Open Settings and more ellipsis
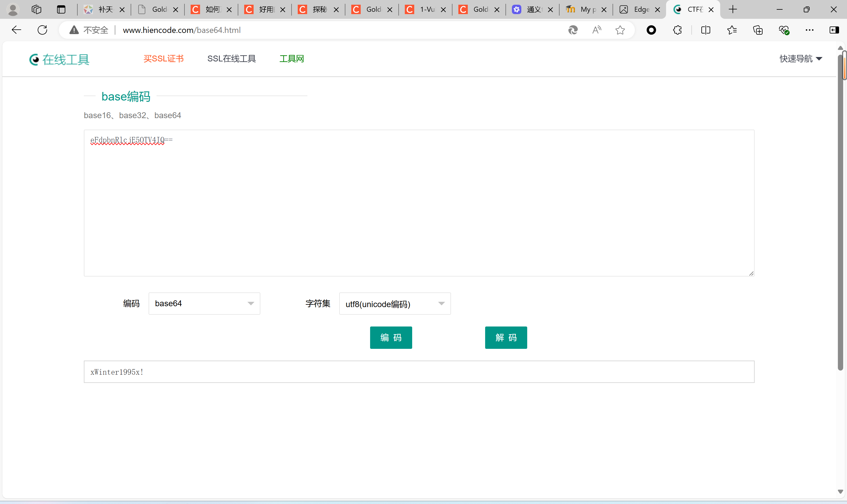Screen dimensions: 847x504 [x=810, y=30]
